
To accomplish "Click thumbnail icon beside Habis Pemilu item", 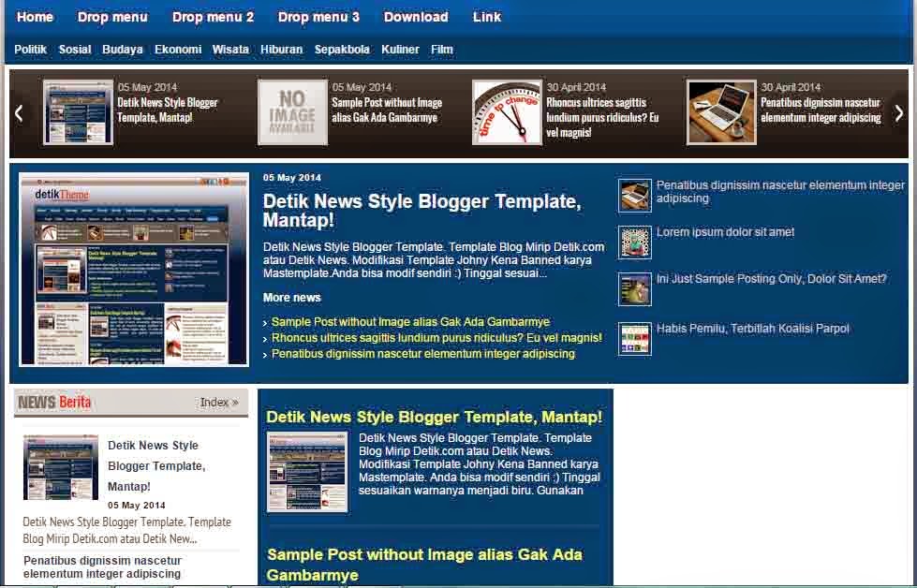I will (634, 339).
